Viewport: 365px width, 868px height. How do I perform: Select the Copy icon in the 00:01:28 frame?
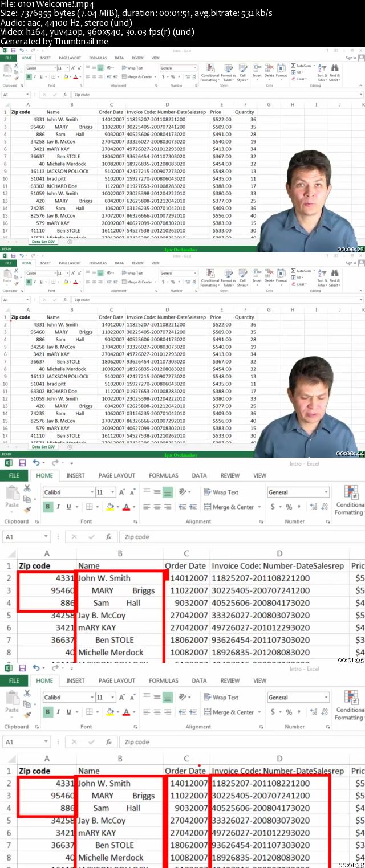coord(27,704)
